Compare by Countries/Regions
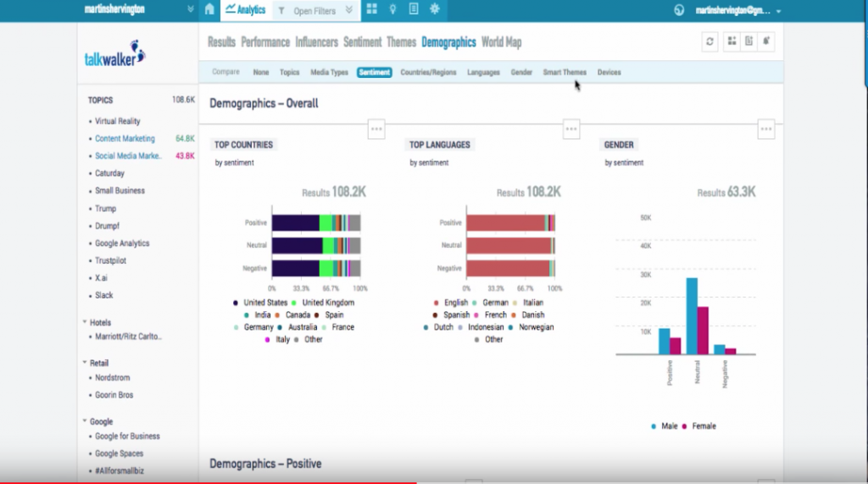868x484 pixels. [x=428, y=72]
